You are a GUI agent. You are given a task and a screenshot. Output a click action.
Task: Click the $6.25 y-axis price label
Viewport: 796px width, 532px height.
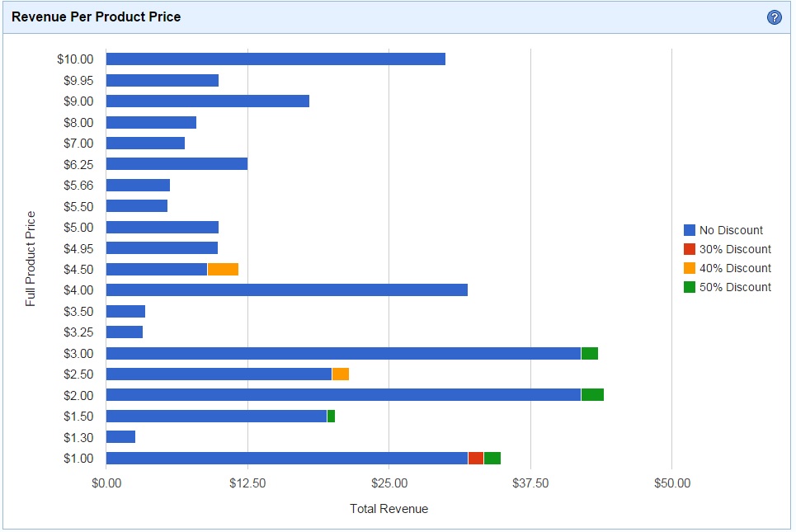tap(78, 164)
